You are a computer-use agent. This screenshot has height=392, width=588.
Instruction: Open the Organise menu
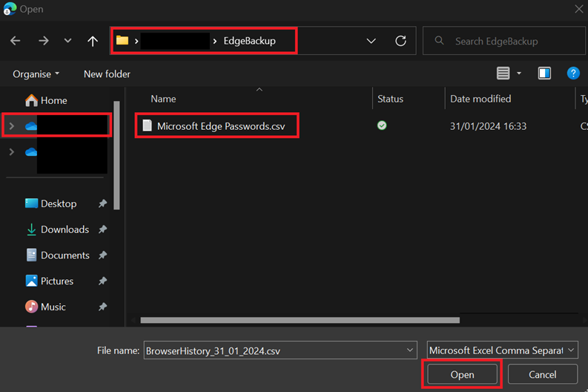(36, 74)
